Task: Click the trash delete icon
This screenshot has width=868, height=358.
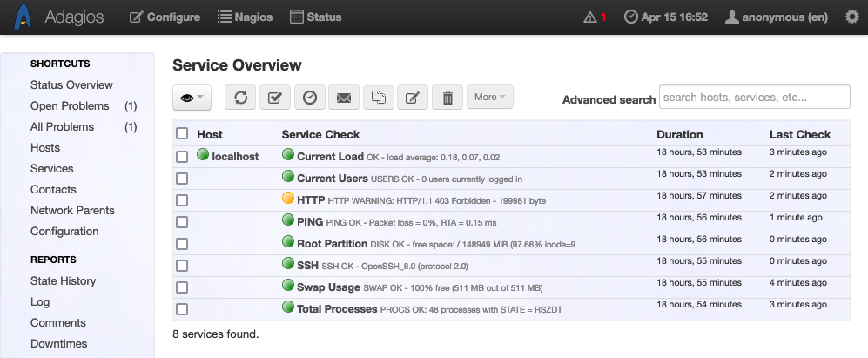Action: (x=447, y=98)
